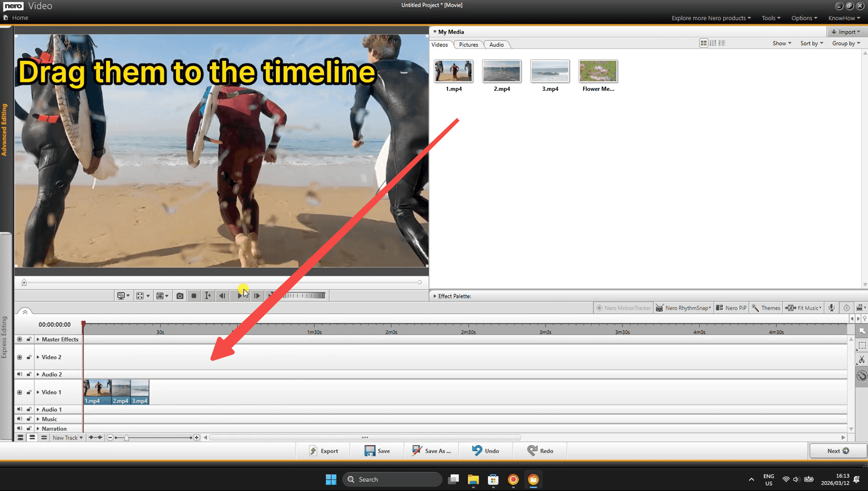Open the New Track dropdown
Image resolution: width=868 pixels, height=491 pixels.
point(67,438)
